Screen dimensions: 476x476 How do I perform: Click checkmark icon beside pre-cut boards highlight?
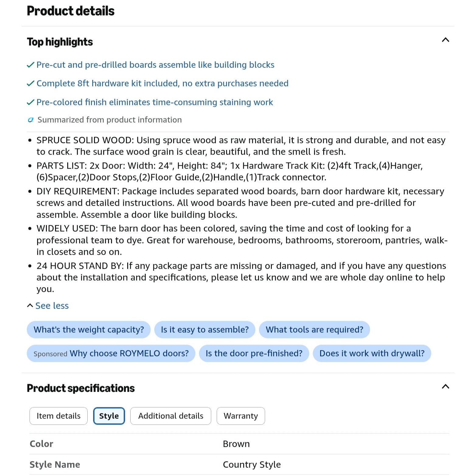[x=30, y=65]
